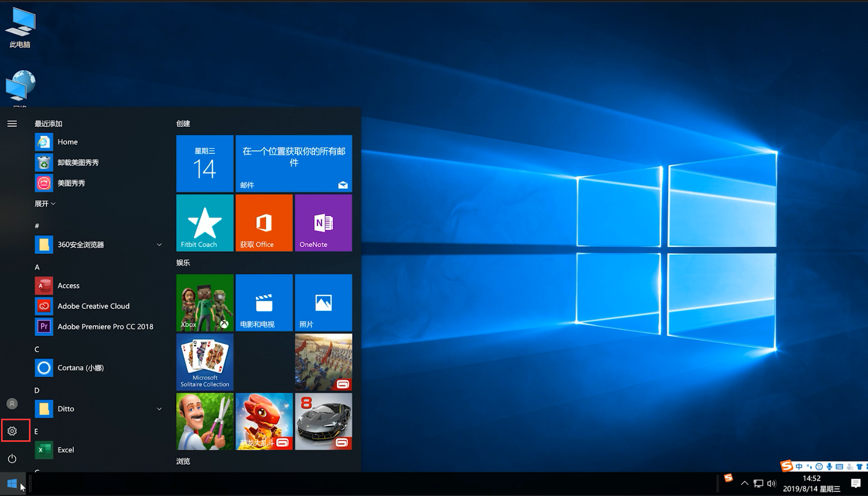Open the calendar tile showing 14
Screen dimensions: 868x496
click(205, 164)
